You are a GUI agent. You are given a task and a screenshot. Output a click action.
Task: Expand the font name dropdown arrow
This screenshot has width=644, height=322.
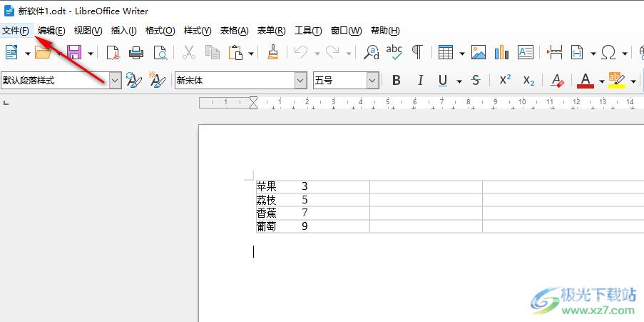[x=301, y=81]
